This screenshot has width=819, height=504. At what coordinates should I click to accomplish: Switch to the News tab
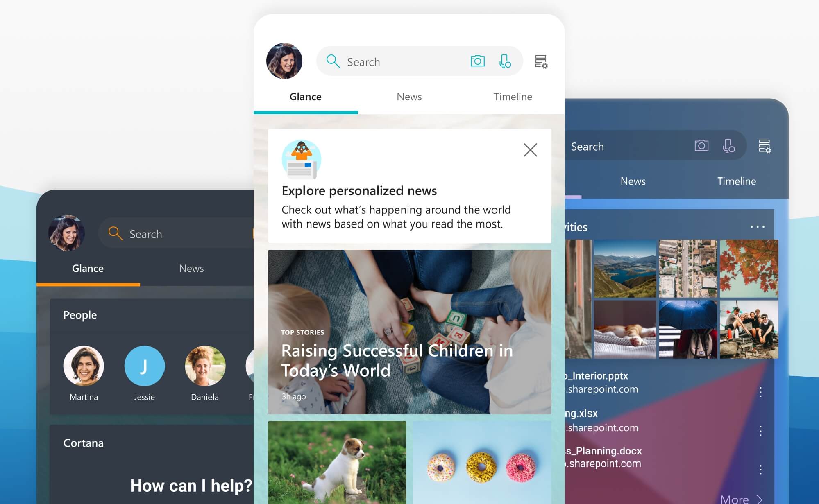[410, 97]
